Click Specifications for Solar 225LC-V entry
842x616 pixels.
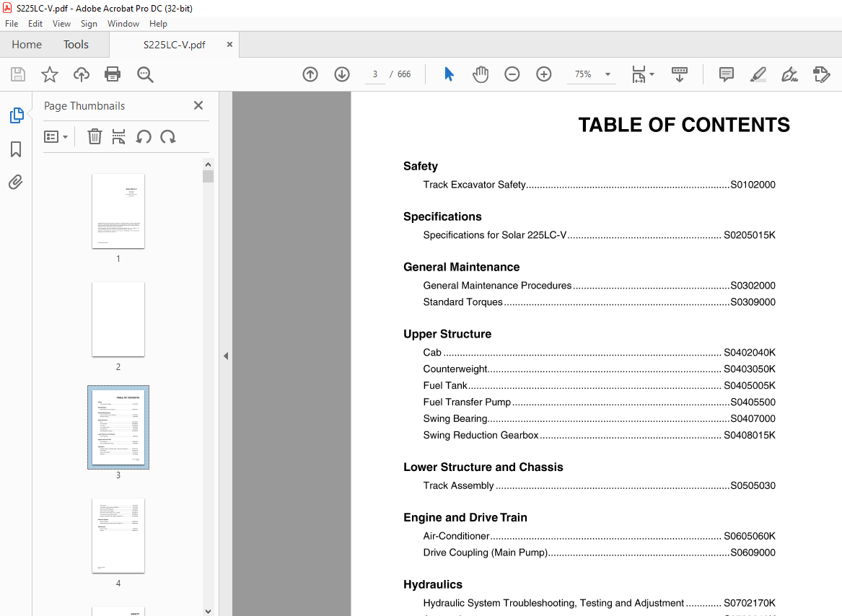click(599, 235)
